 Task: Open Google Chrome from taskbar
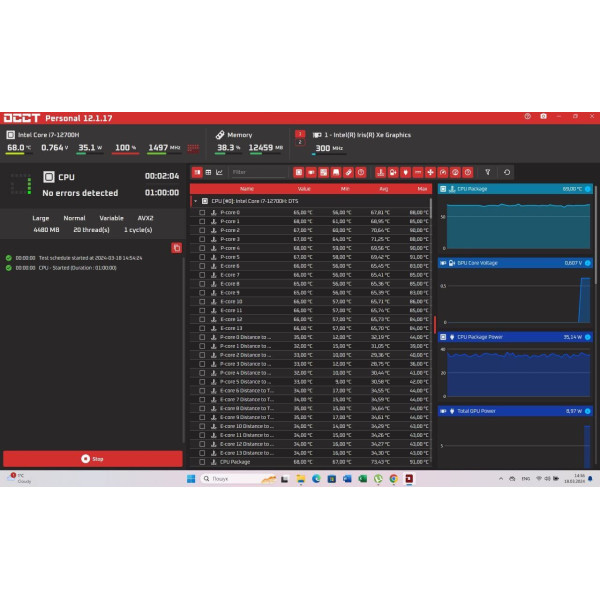(x=393, y=479)
